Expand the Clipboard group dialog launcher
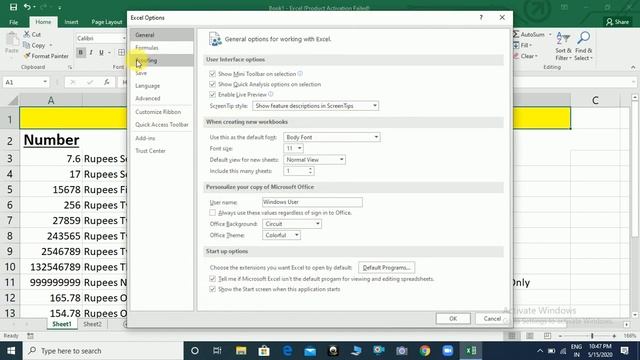This screenshot has width=640, height=360. point(70,67)
